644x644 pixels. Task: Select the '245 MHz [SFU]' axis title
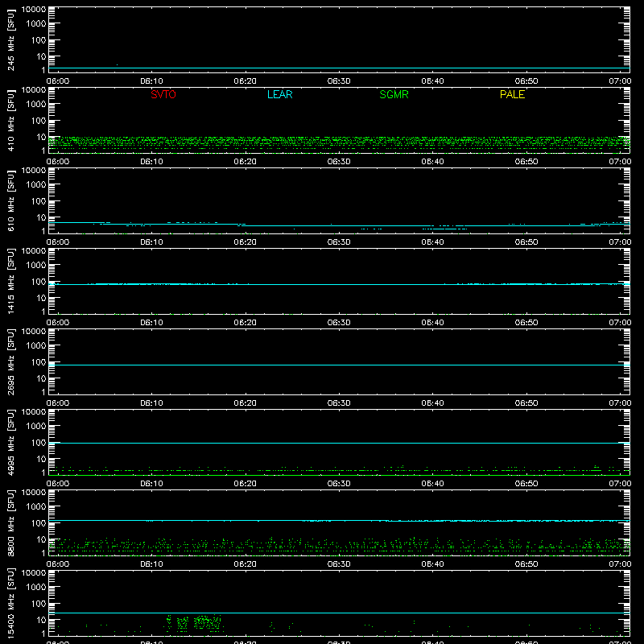click(11, 39)
